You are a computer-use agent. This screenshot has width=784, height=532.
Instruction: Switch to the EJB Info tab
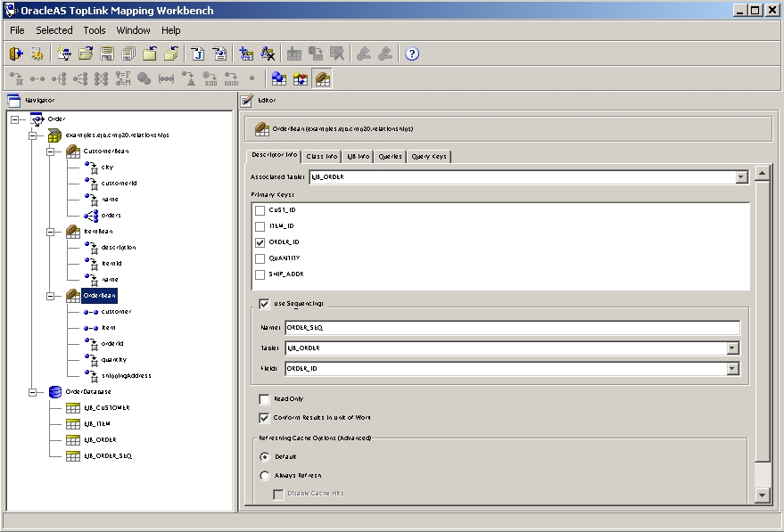[x=358, y=156]
